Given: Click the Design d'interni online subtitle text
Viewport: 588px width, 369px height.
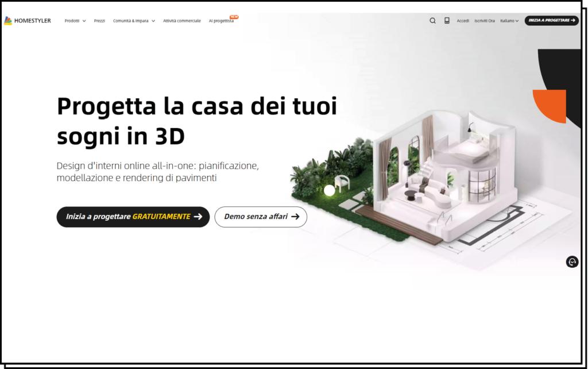Looking at the screenshot, I should click(157, 172).
